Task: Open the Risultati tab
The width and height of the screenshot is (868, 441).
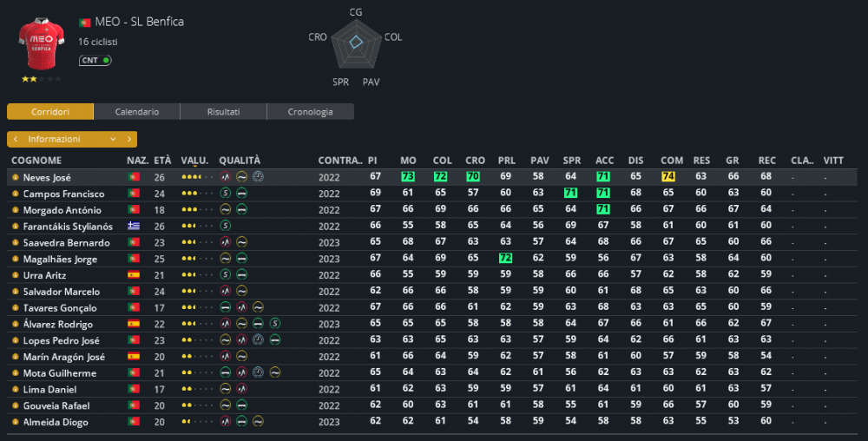Action: [224, 112]
